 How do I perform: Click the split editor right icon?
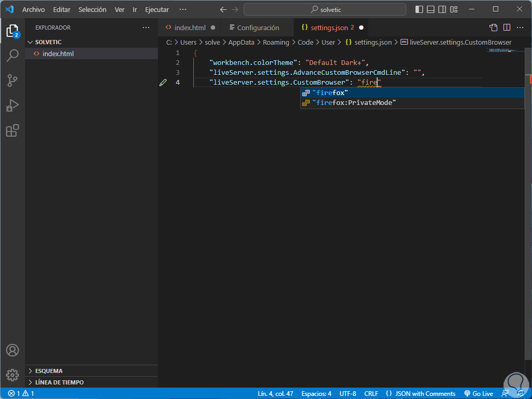pyautogui.click(x=507, y=28)
